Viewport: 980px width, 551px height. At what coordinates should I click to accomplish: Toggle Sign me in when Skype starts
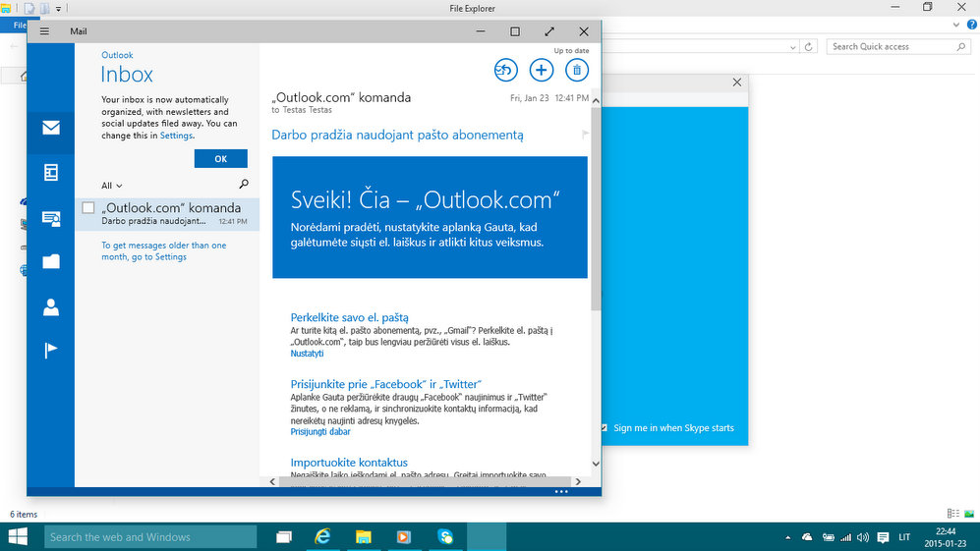(x=604, y=428)
